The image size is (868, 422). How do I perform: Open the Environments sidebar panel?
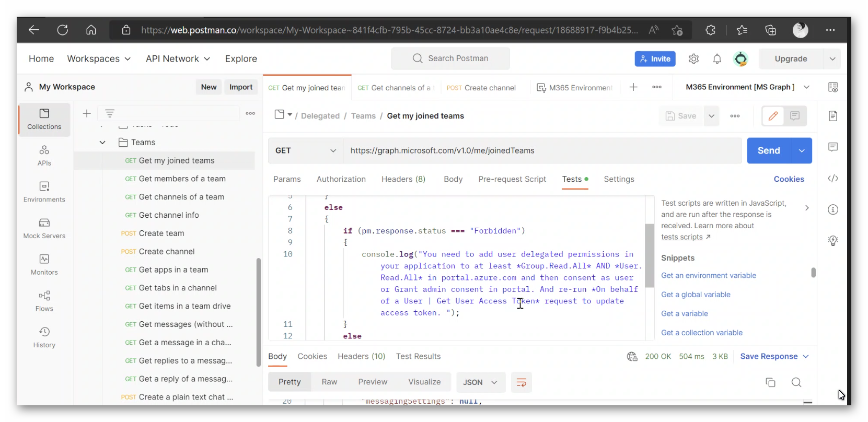[x=44, y=192]
